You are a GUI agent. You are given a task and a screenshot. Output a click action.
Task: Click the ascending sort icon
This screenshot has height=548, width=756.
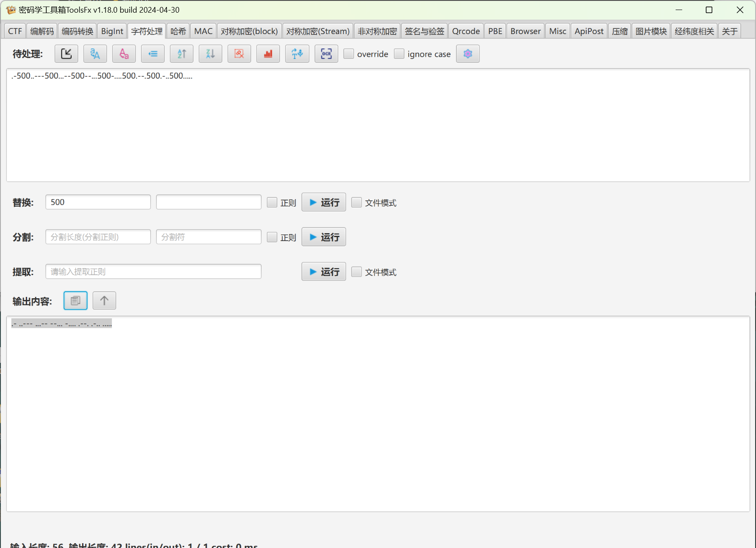[182, 54]
